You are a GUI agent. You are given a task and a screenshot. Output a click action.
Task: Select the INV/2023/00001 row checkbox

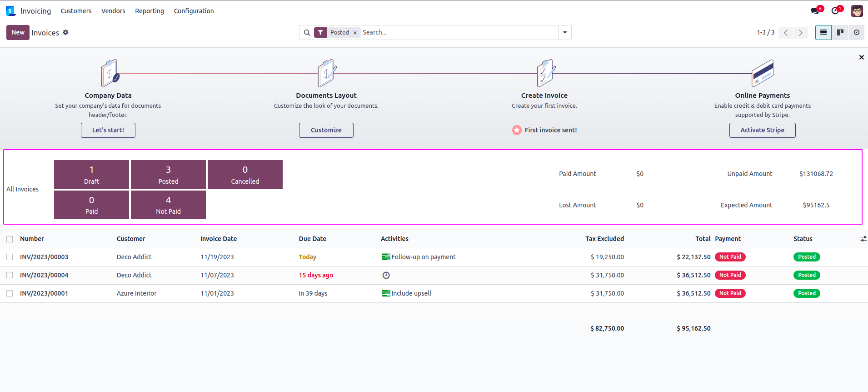tap(10, 293)
